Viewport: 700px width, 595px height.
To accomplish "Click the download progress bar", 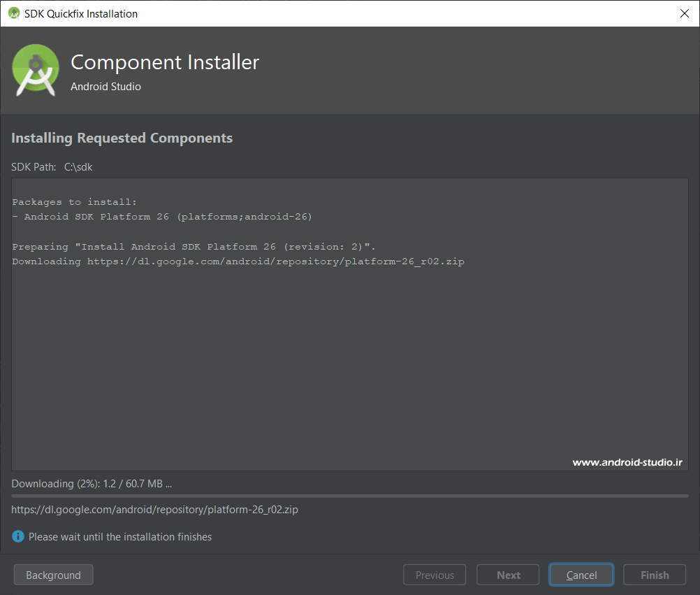I will pos(349,496).
